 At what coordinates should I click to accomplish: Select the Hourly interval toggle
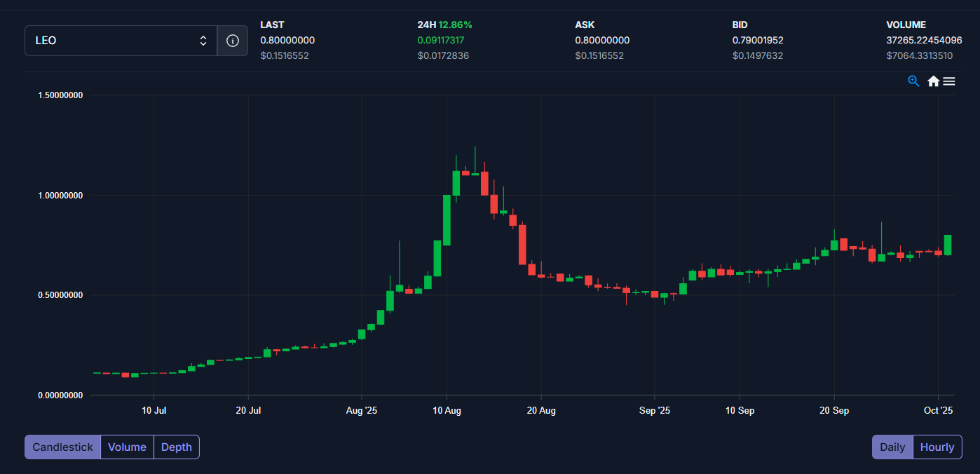pos(937,447)
